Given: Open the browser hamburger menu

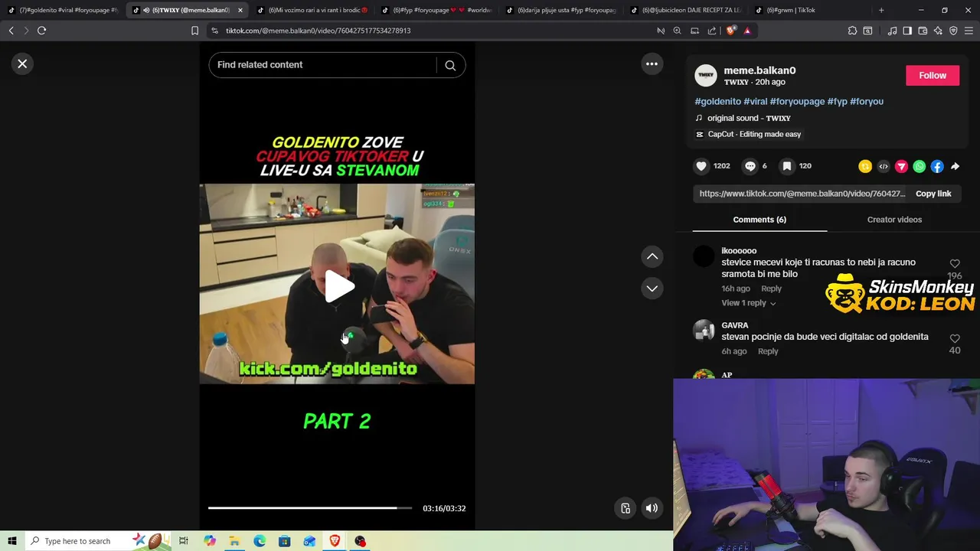Looking at the screenshot, I should tap(969, 31).
